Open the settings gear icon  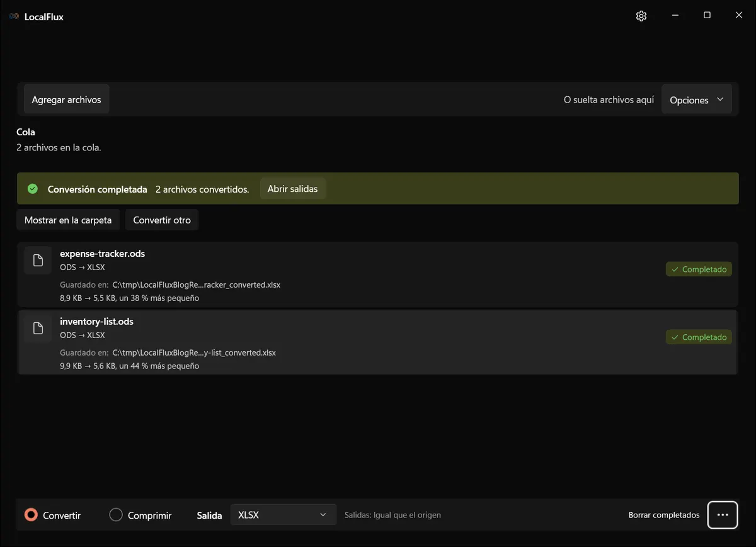point(641,16)
